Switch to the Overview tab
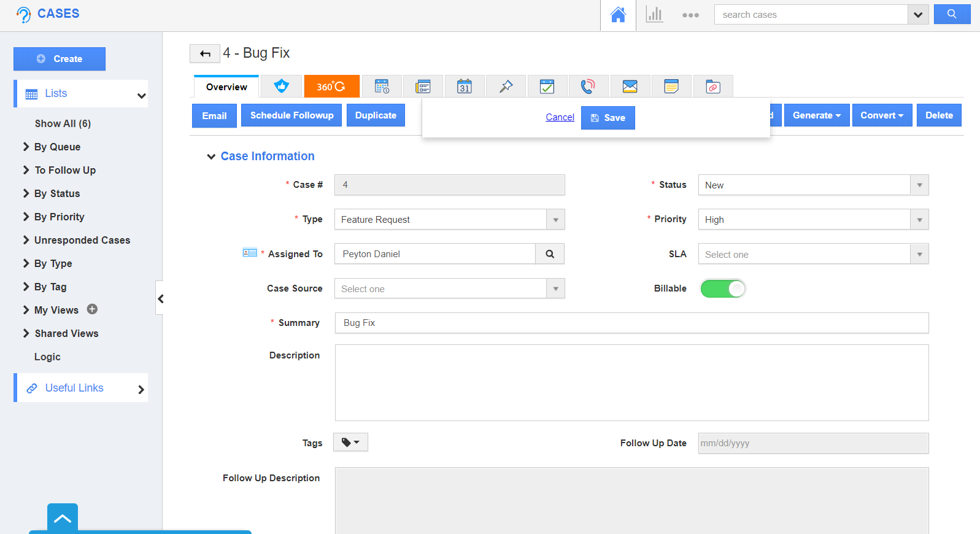This screenshot has height=534, width=980. [x=226, y=87]
